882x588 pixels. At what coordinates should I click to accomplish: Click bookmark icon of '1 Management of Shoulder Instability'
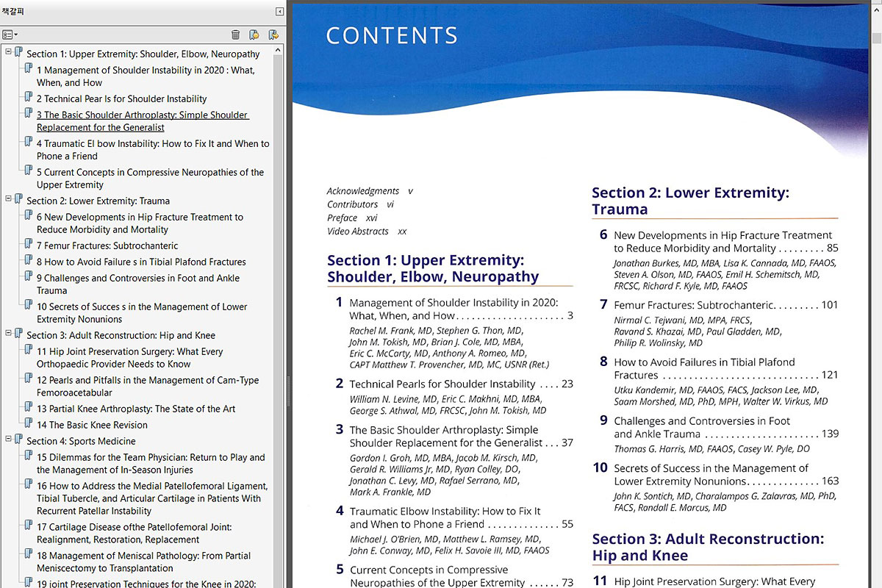29,68
